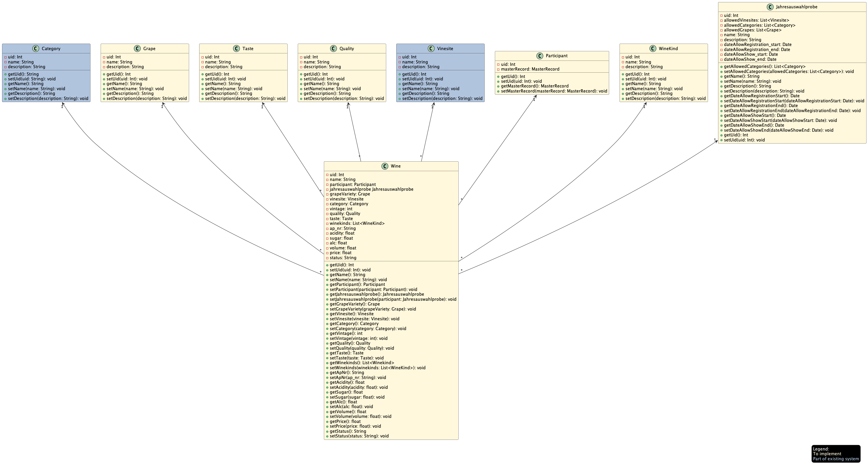
Task: Click the Category class icon
Action: coord(36,48)
